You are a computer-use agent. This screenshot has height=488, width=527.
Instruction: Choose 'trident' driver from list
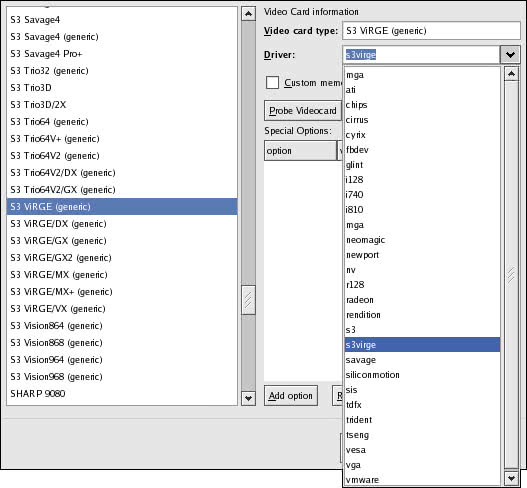[422, 420]
